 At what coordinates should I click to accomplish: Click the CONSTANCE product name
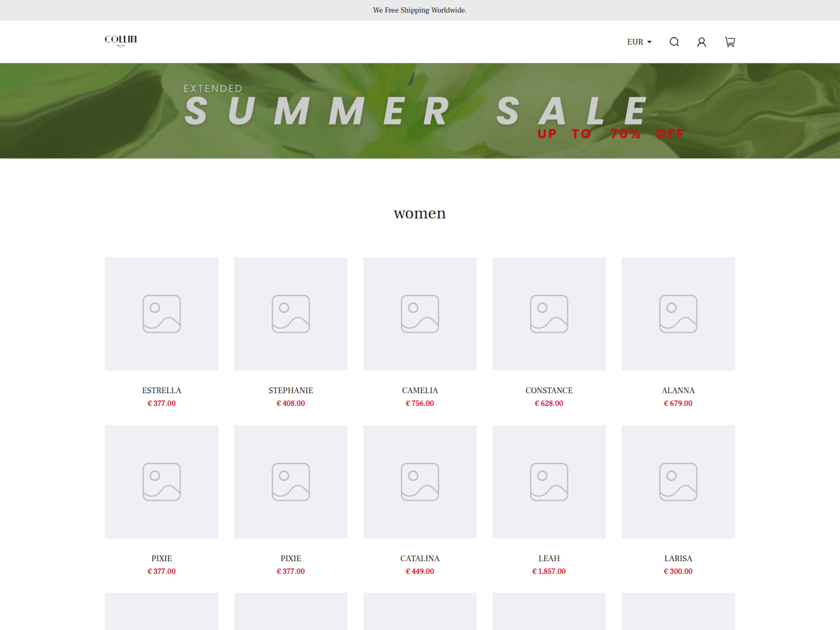click(549, 391)
